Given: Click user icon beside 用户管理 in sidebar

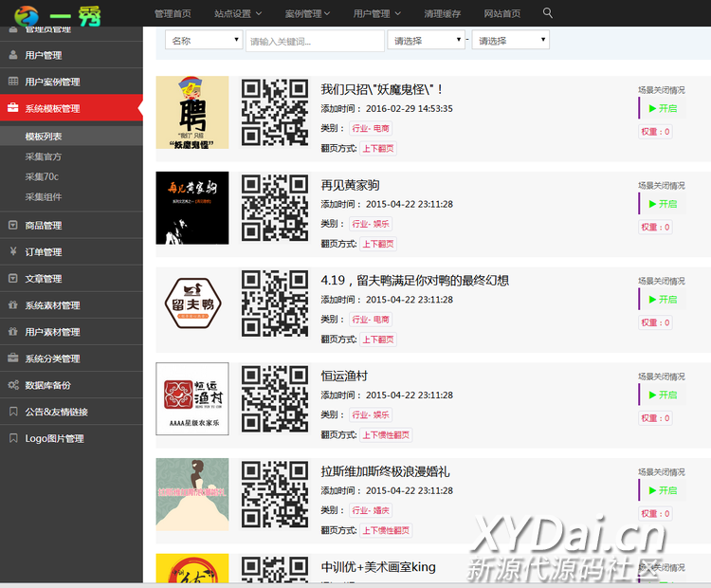Looking at the screenshot, I should (x=13, y=55).
